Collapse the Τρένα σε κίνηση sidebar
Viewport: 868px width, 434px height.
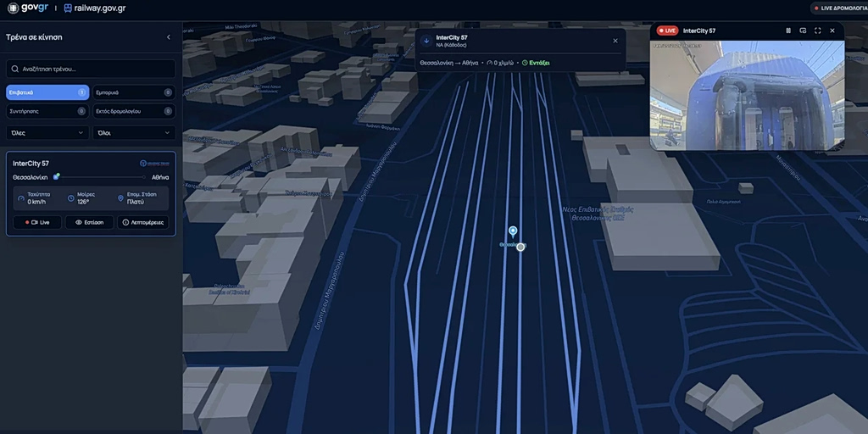(168, 37)
